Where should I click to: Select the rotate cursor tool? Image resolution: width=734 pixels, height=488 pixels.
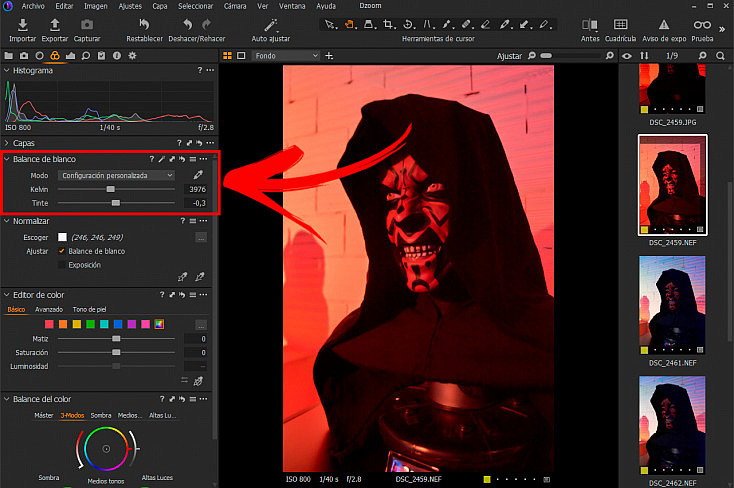408,24
